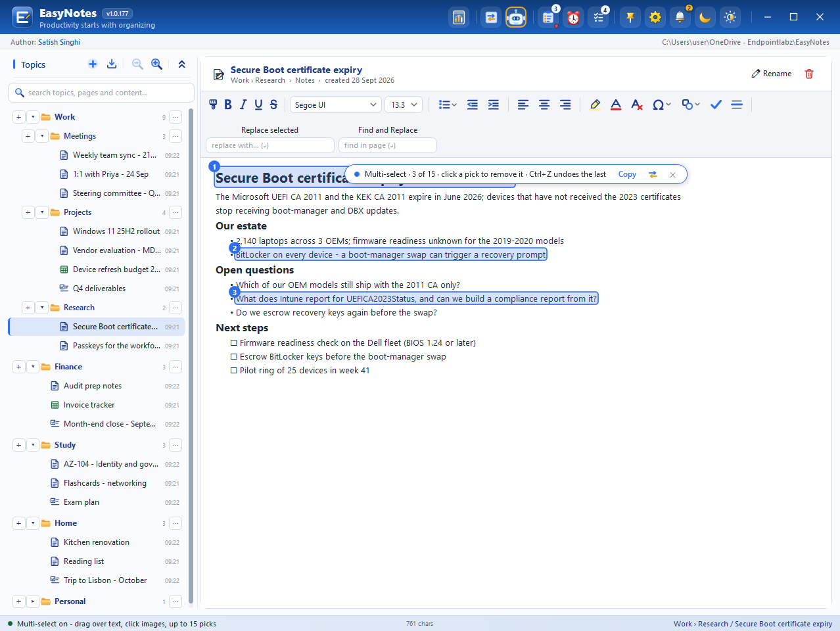Open the notifications bell icon
Screen dimensions: 840x631
tap(680, 18)
